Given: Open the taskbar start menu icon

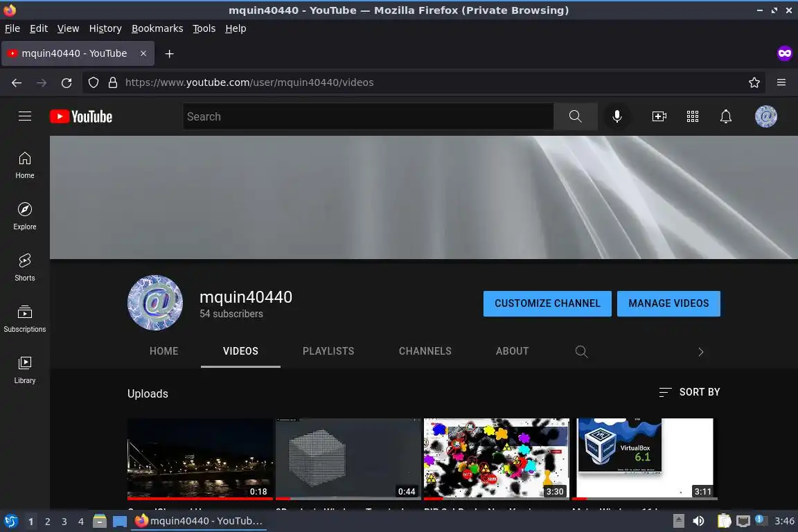Looking at the screenshot, I should 10,522.
